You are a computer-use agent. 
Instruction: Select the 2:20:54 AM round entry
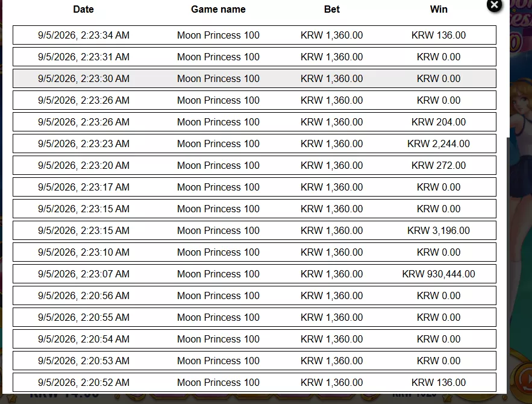point(254,339)
